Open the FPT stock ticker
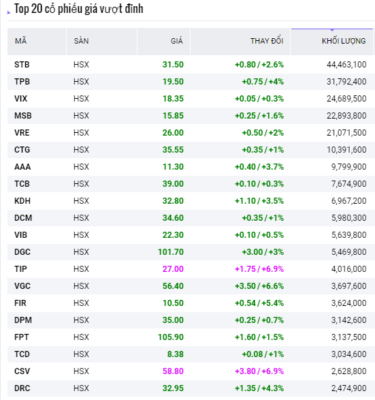Image resolution: width=375 pixels, height=400 pixels. [21, 337]
